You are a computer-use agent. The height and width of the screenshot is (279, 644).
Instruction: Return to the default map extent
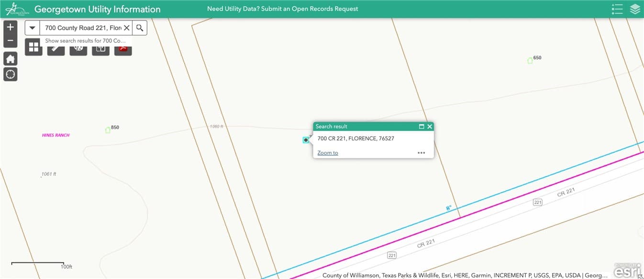(x=11, y=59)
